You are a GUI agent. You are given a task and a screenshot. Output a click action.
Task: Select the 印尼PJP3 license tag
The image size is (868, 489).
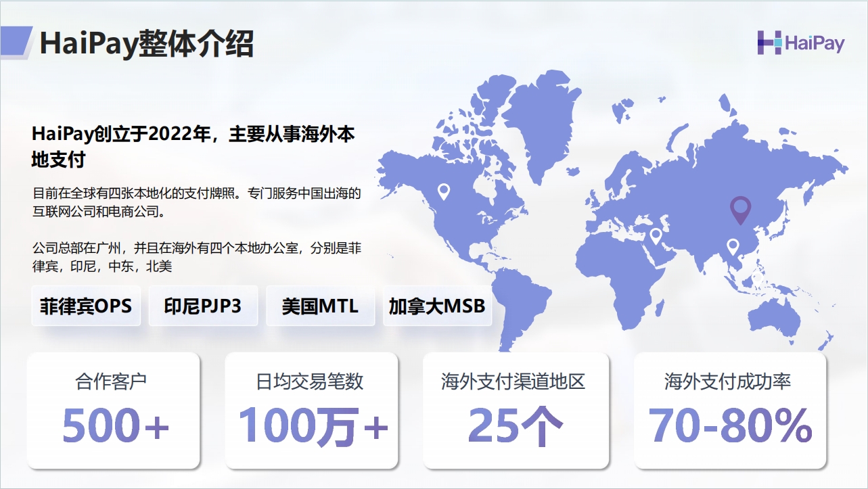(203, 306)
